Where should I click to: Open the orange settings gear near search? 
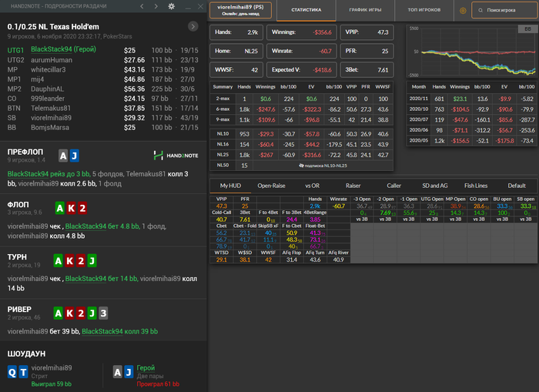tap(463, 10)
